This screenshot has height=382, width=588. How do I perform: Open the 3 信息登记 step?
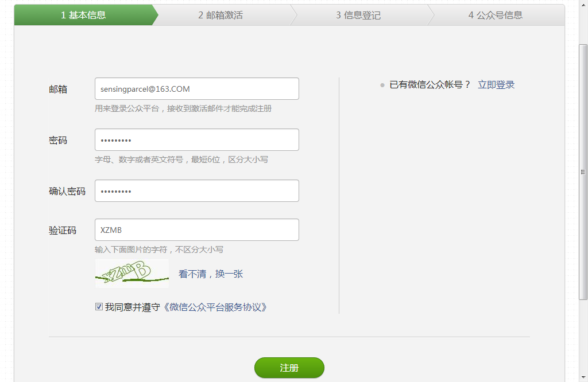(358, 15)
